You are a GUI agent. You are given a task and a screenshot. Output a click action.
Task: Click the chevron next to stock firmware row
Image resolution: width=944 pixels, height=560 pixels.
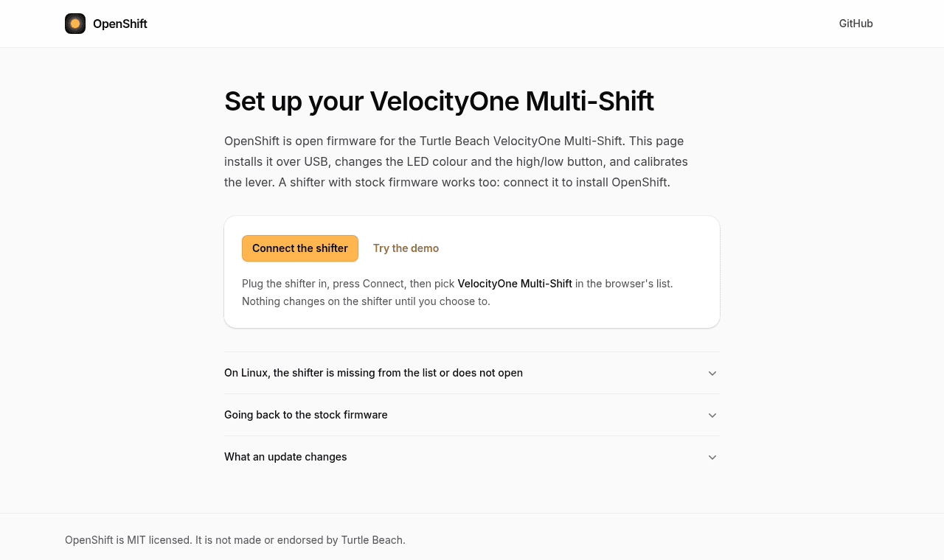pos(712,415)
